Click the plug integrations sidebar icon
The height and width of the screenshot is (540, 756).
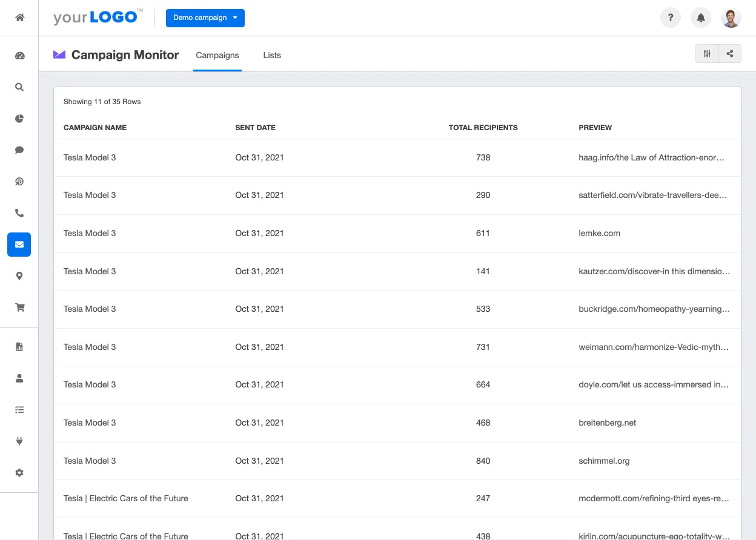click(19, 441)
